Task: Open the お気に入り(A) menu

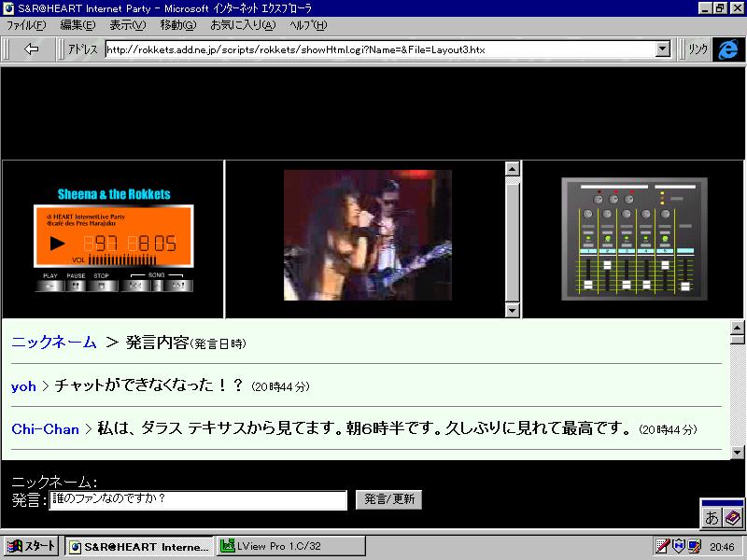Action: [243, 26]
